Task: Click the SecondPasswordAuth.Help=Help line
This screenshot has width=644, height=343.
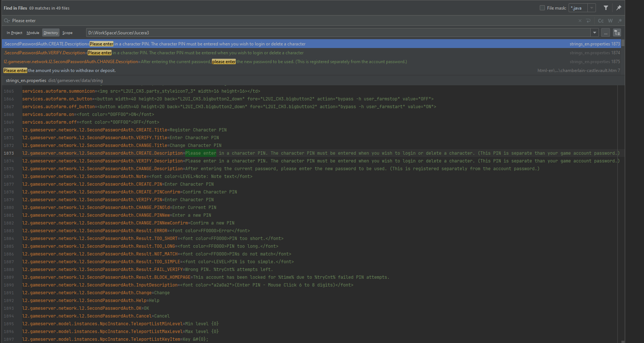Action: (x=91, y=301)
